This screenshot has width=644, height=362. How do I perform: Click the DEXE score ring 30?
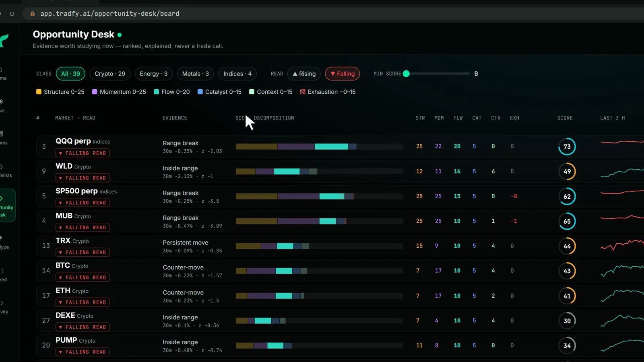[567, 321]
